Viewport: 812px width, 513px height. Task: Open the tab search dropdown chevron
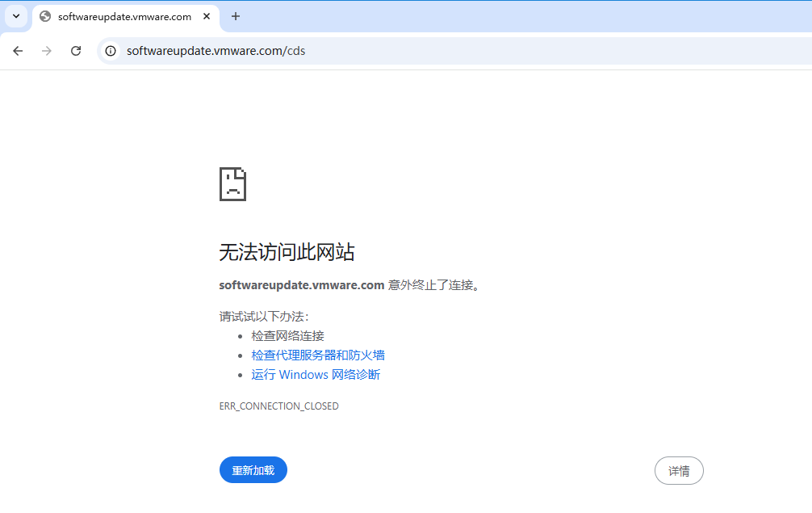[x=16, y=16]
